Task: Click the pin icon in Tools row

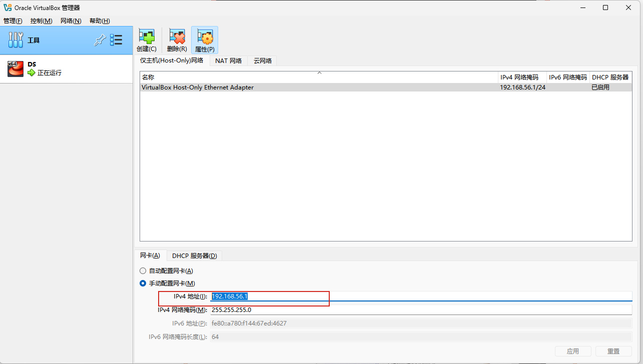Action: point(100,40)
